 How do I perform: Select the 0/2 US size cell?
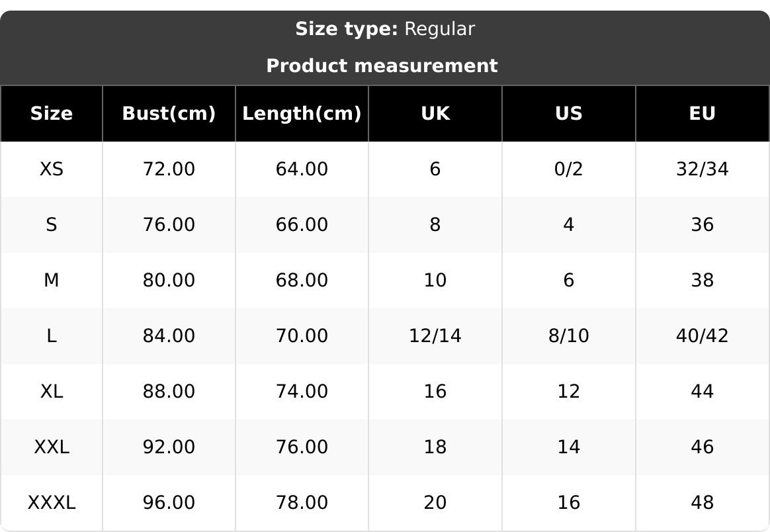coord(568,169)
